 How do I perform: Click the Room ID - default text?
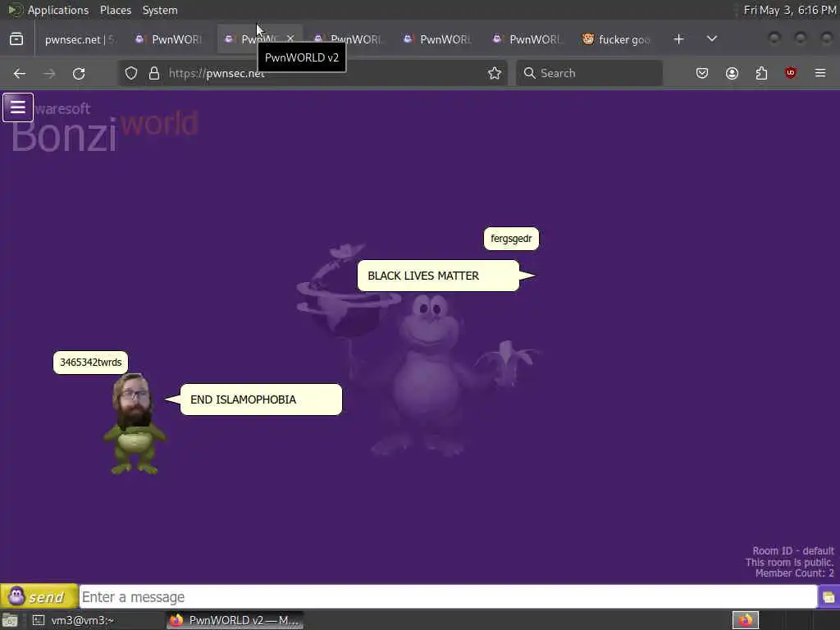pyautogui.click(x=793, y=550)
